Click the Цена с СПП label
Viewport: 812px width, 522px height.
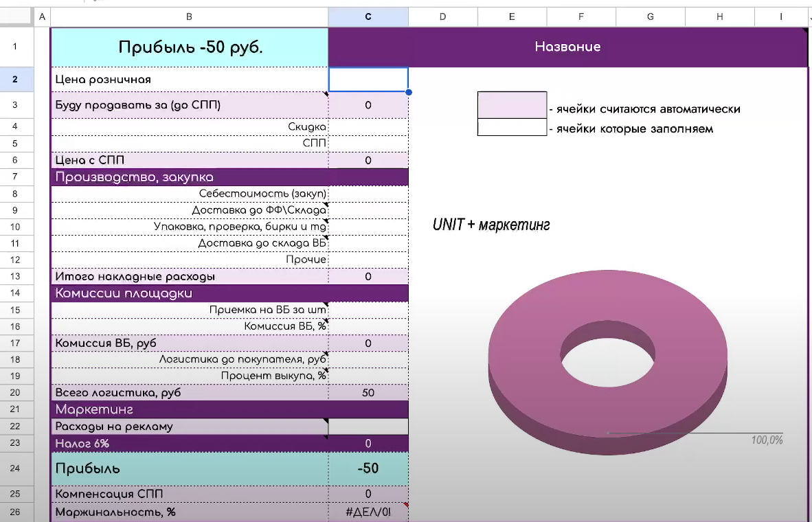pyautogui.click(x=89, y=160)
